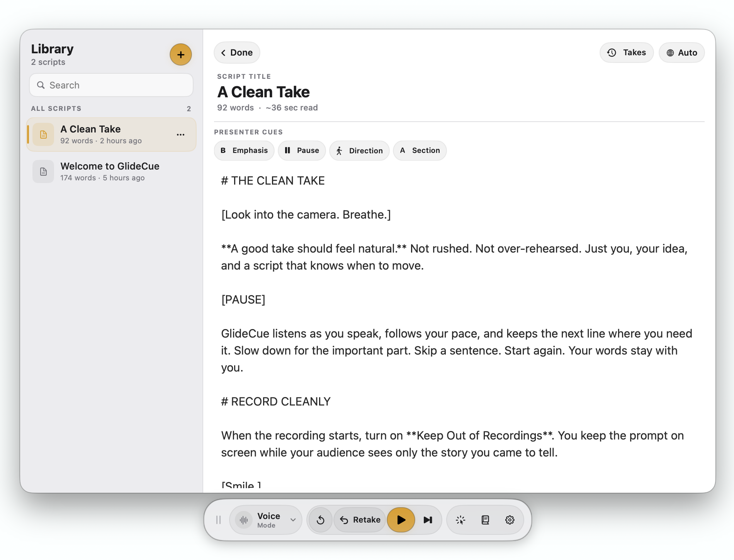Click the [Look into the camera. Breathe.] line
The image size is (734, 560).
click(x=306, y=215)
